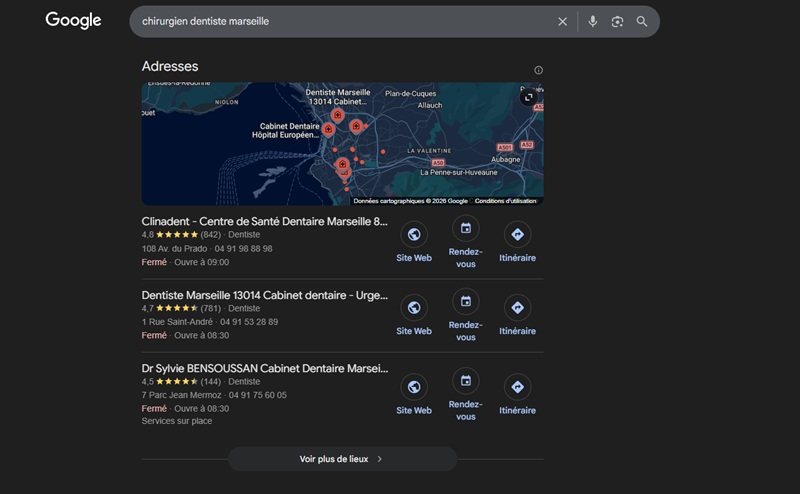Viewport: 800px width, 494px height.
Task: Open the info icon next to Adresses
Action: (538, 70)
